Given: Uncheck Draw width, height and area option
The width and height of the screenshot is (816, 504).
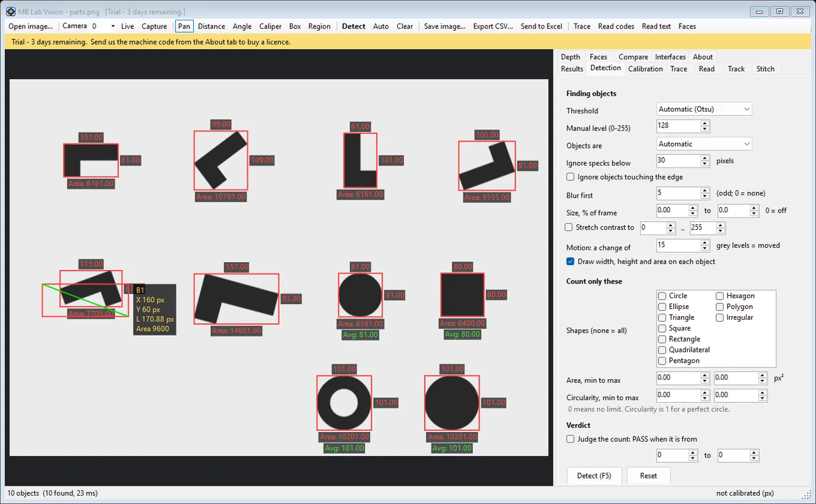Looking at the screenshot, I should click(x=571, y=261).
